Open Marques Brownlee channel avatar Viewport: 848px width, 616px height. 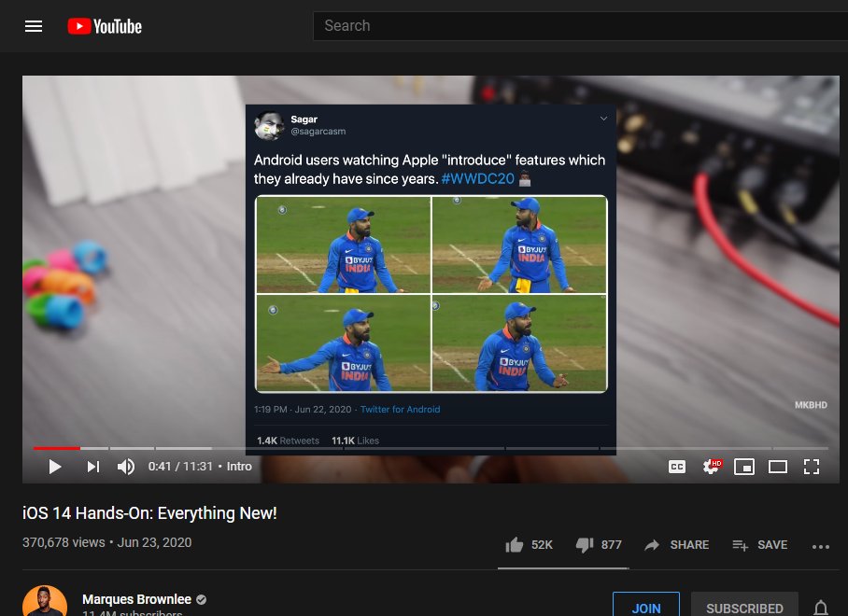click(45, 601)
